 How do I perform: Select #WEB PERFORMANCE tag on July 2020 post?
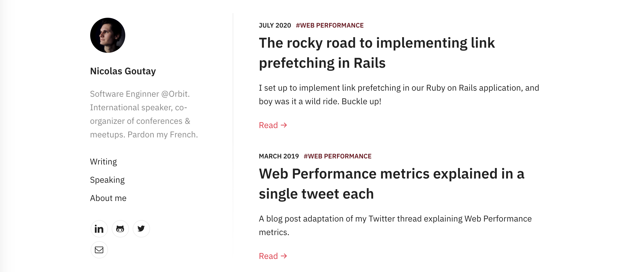click(330, 25)
